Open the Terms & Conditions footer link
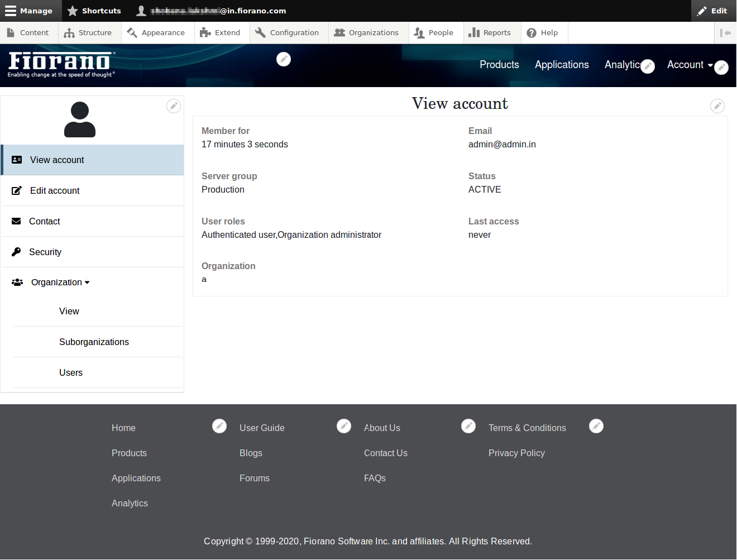The width and height of the screenshot is (737, 560). [527, 428]
